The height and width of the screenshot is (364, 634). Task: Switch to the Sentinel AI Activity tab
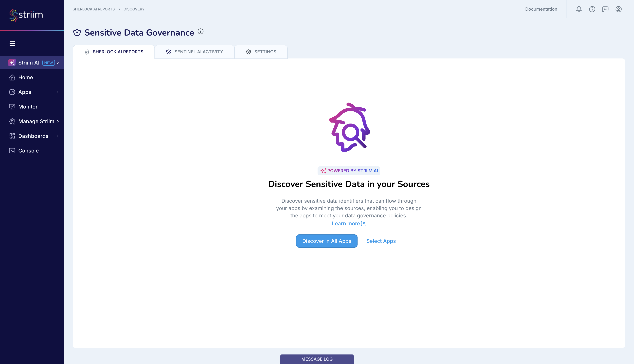[194, 52]
